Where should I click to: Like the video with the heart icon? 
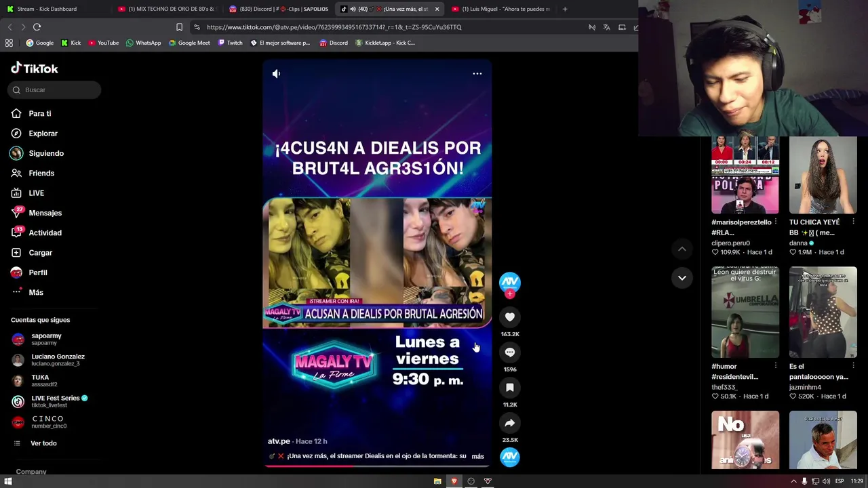point(510,317)
